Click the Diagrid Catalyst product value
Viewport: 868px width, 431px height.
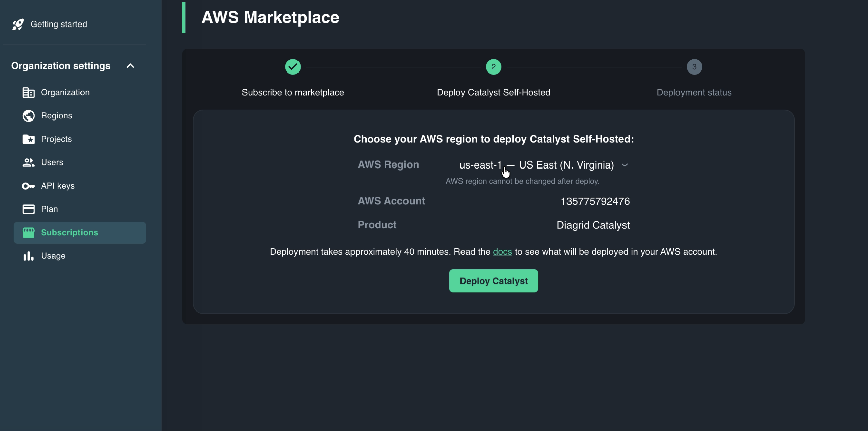tap(593, 225)
